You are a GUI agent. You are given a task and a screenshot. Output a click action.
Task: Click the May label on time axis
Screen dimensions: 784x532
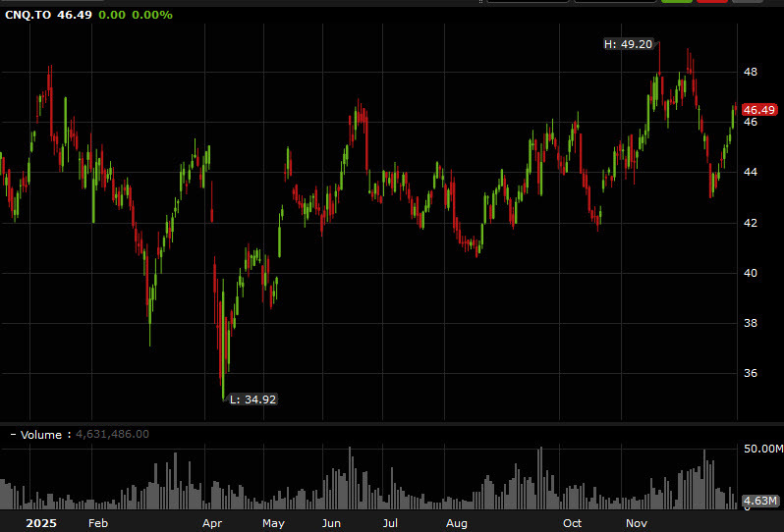(273, 523)
